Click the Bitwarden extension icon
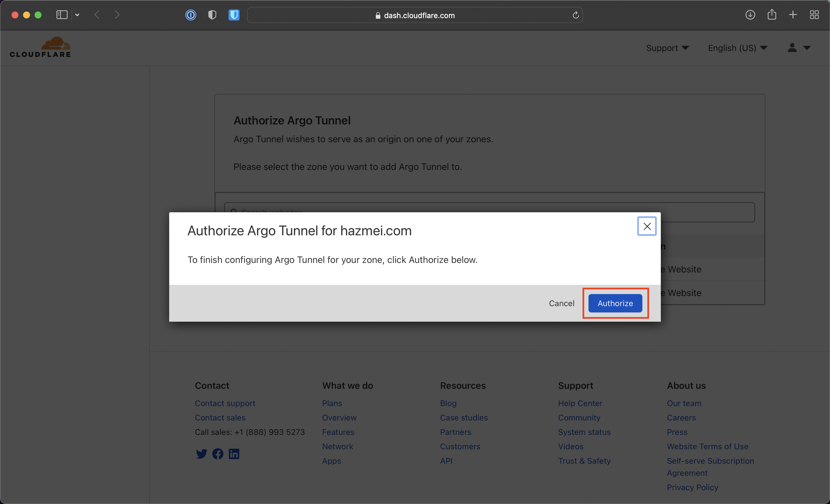830x504 pixels. click(x=234, y=15)
